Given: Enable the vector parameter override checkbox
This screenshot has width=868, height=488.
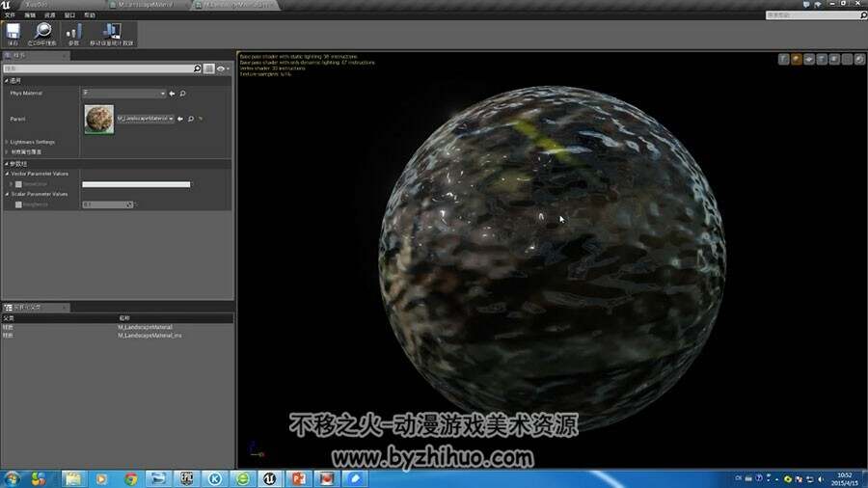Looking at the screenshot, I should 18,184.
